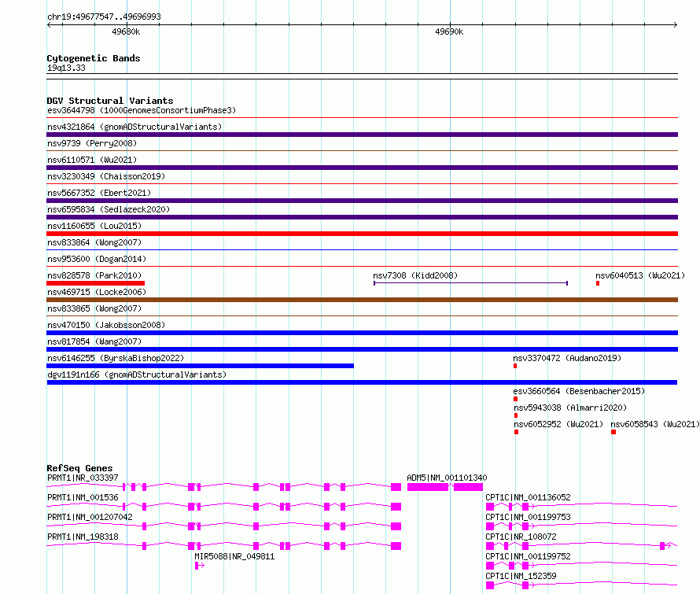Click the 49690k ruler tick label
This screenshot has width=700, height=594.
(x=449, y=31)
